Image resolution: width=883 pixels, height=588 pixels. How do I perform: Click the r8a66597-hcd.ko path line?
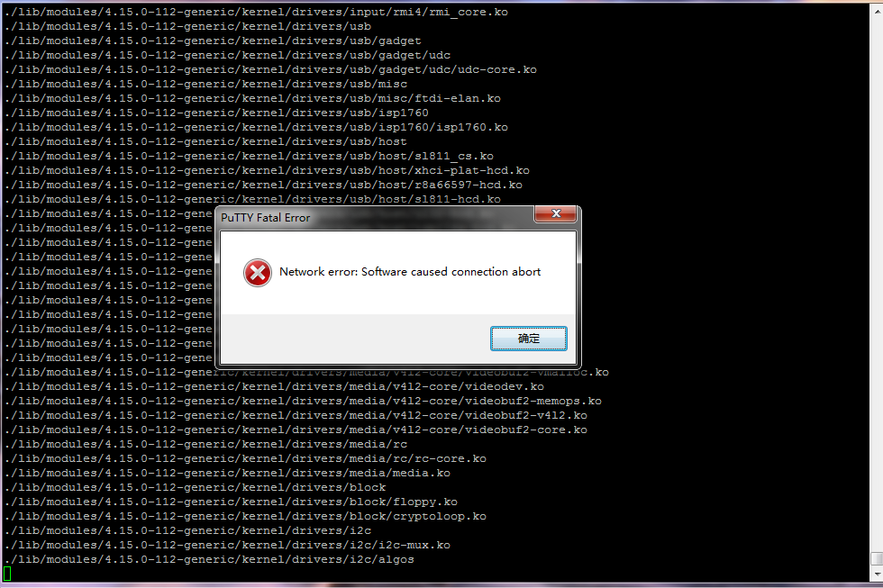point(263,185)
